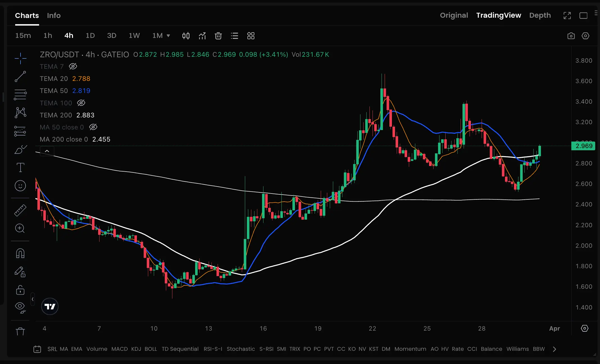Pick the ruler measure tool
The width and height of the screenshot is (600, 364).
click(x=20, y=210)
